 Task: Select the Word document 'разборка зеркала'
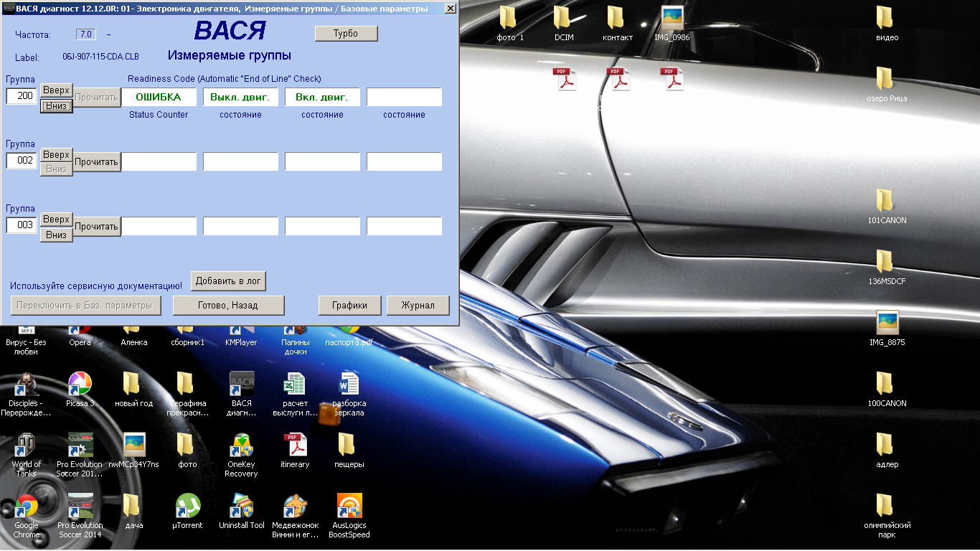click(349, 385)
